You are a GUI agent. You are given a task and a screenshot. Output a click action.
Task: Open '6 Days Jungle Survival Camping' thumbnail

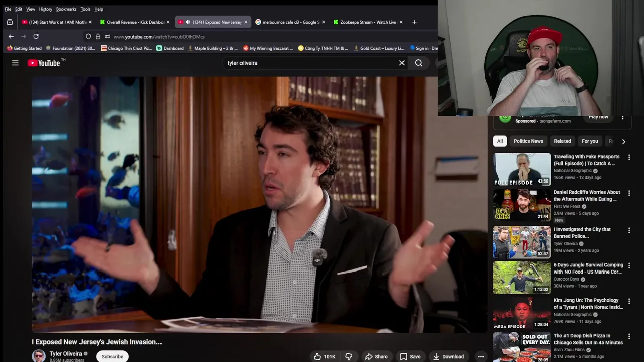pyautogui.click(x=522, y=278)
